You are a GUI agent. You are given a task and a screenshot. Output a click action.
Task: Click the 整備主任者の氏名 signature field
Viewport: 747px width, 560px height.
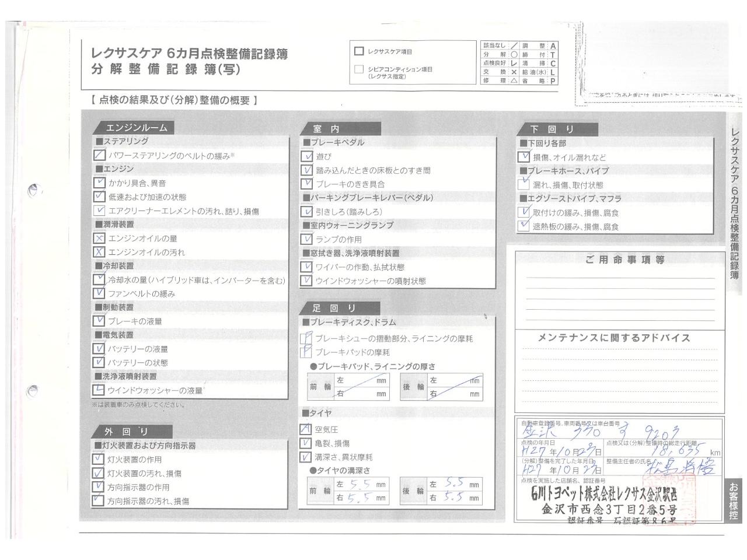664,467
